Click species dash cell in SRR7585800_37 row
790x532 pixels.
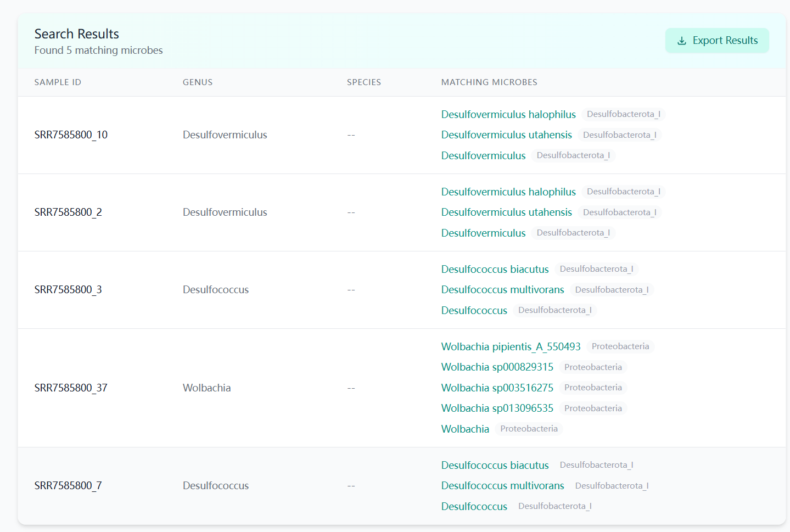tap(351, 388)
